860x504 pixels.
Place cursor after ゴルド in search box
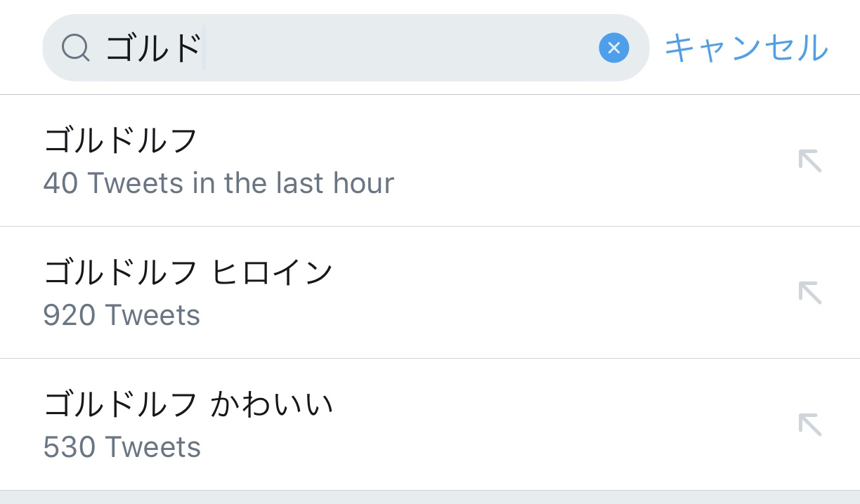tap(204, 48)
